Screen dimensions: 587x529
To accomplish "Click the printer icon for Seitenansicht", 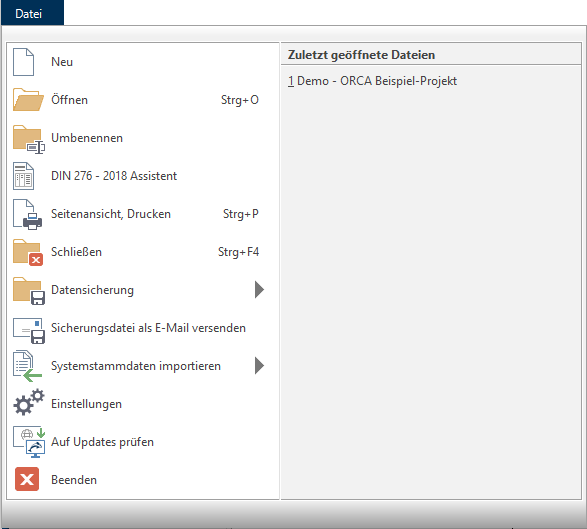I will [x=28, y=214].
